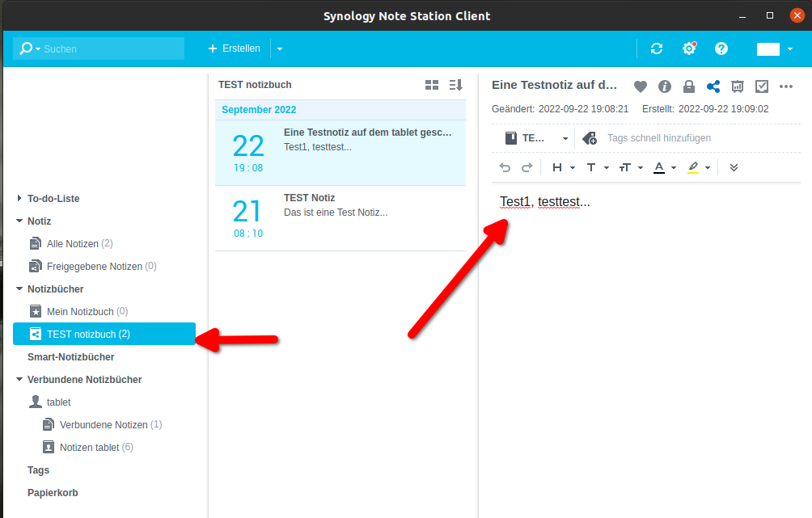
Task: Open font size dropdown arrow
Action: click(x=641, y=167)
